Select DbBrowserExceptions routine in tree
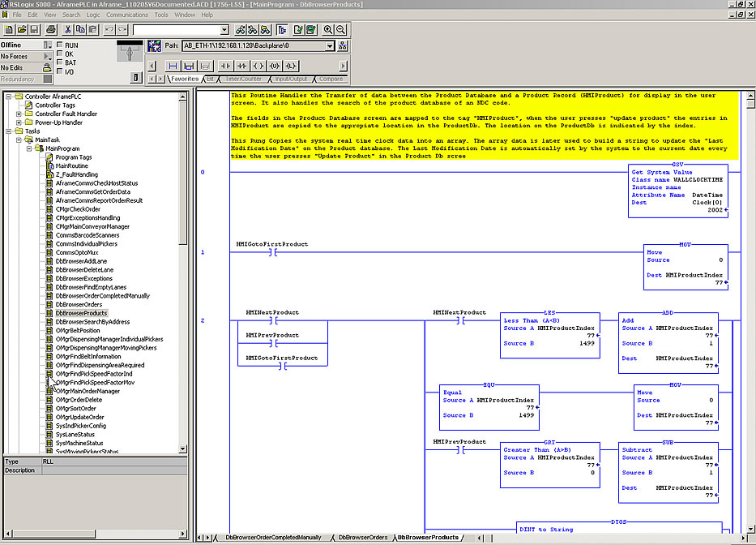The height and width of the screenshot is (545, 756). coord(84,278)
